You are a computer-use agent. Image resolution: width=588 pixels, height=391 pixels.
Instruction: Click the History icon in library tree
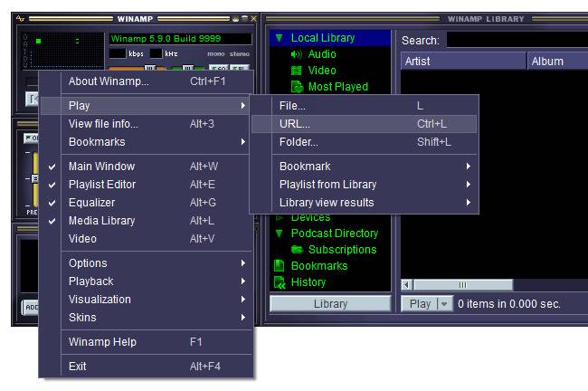(280, 282)
